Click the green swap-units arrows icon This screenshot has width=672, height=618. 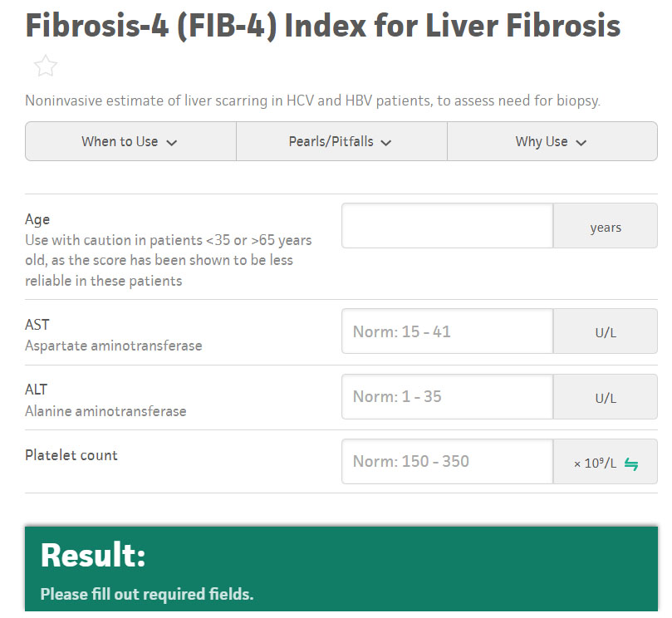pyautogui.click(x=631, y=463)
